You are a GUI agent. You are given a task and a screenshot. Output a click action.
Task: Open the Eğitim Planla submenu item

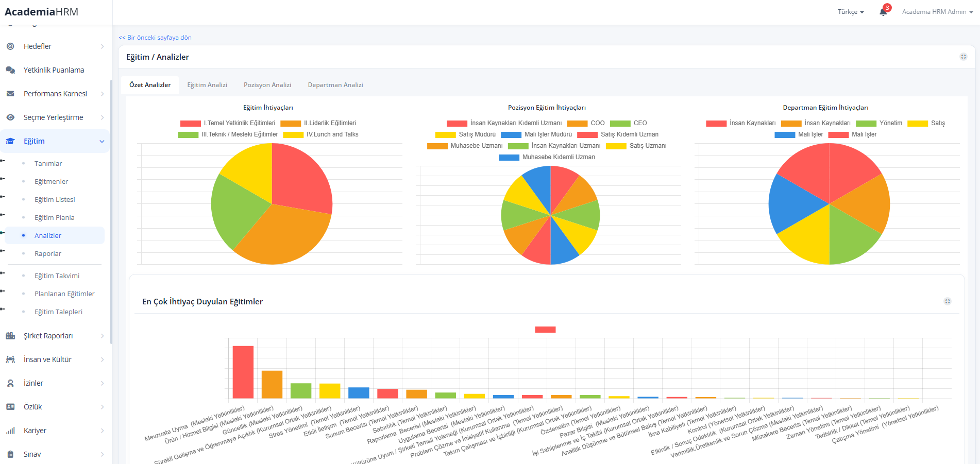(55, 217)
